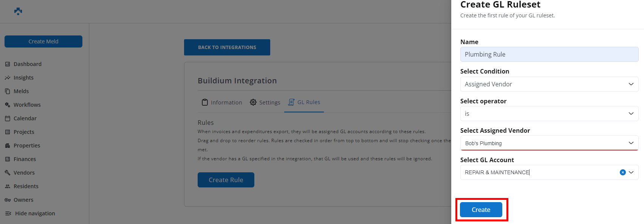Viewport: 644px width, 224px height.
Task: Collapse sidebar with Hide navigation
Action: pyautogui.click(x=30, y=213)
